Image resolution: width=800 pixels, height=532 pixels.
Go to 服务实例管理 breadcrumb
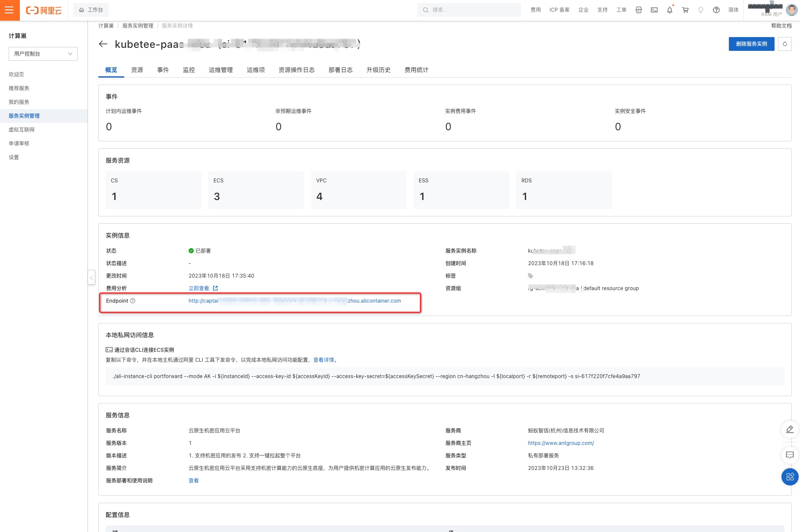tap(138, 26)
